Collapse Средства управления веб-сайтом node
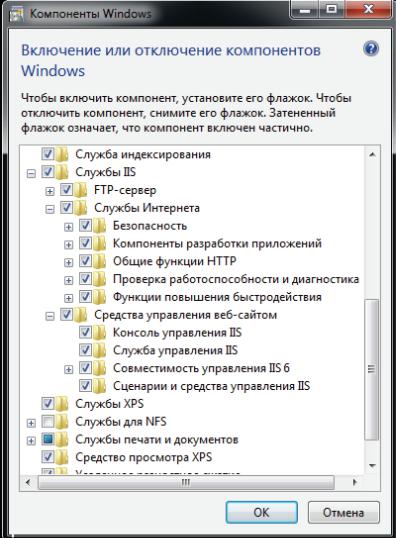Screen dimensions: 396x538 (x=50, y=316)
